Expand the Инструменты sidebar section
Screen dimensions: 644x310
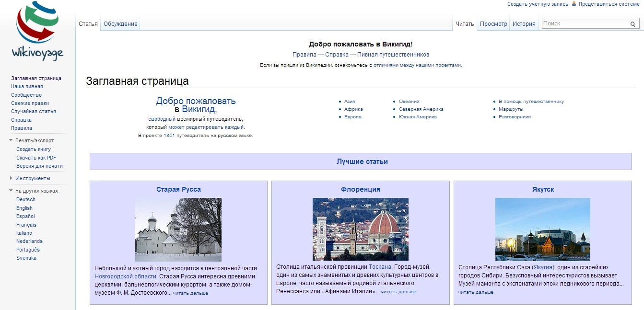[x=11, y=178]
